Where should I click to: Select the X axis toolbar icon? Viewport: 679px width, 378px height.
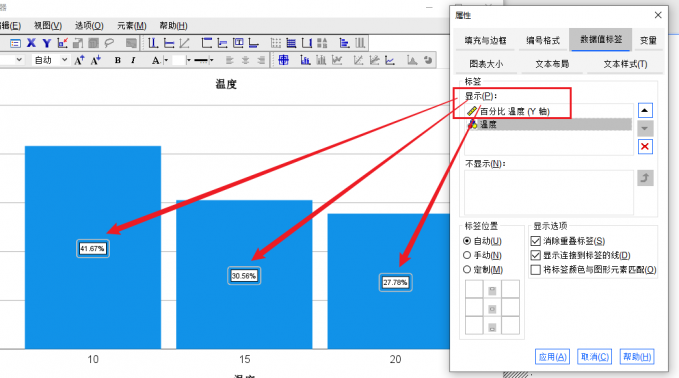(31, 43)
